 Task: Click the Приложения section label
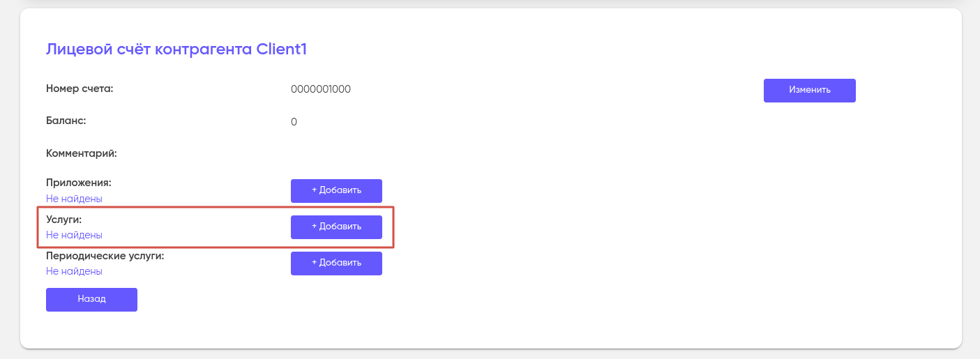point(78,183)
